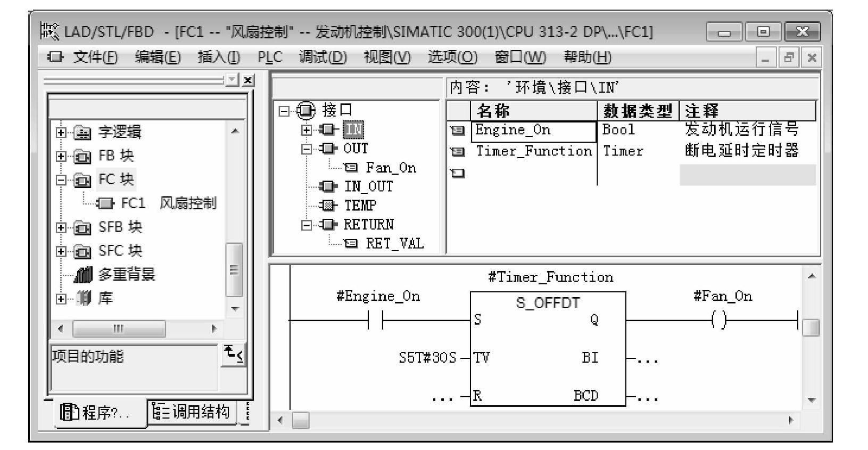Collapse the 接口 interface root node
The height and width of the screenshot is (450, 868).
point(285,111)
